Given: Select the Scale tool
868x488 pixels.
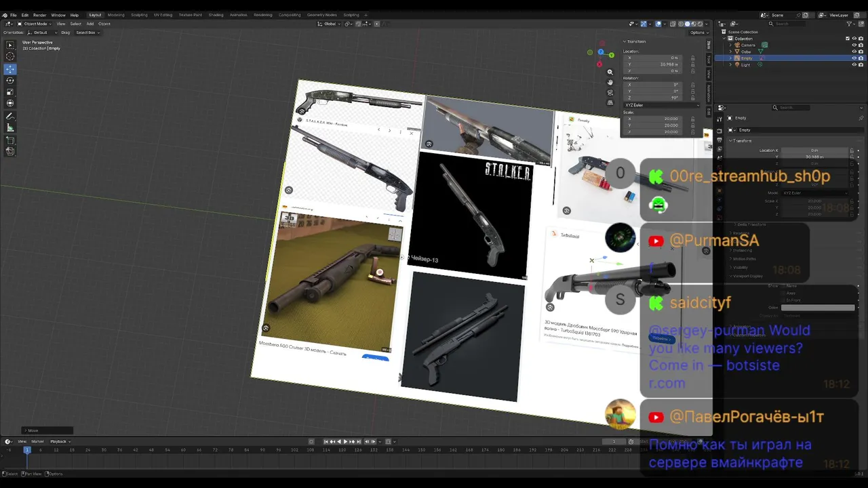Looking at the screenshot, I should click(10, 92).
